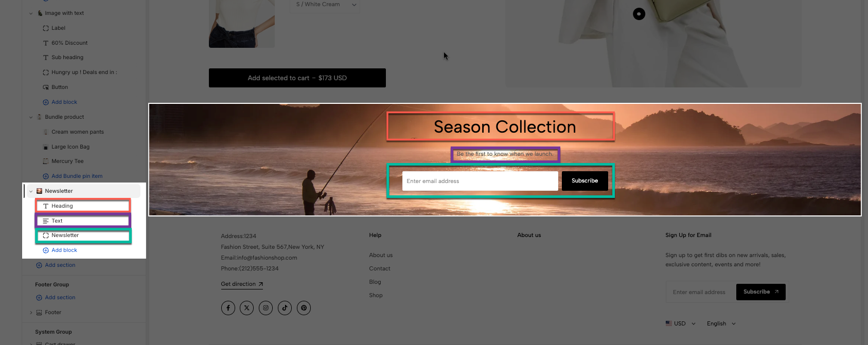Collapse the Newsletter section chevron
Image resolution: width=868 pixels, height=345 pixels.
coord(31,191)
